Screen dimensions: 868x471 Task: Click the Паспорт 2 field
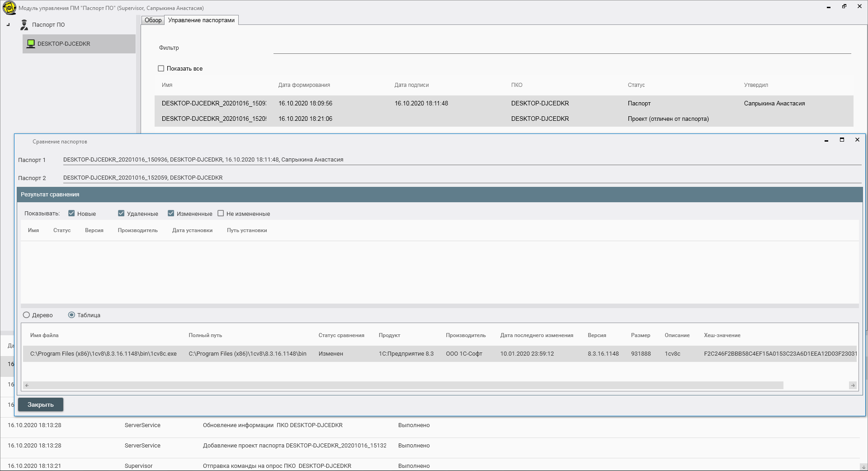coord(462,178)
